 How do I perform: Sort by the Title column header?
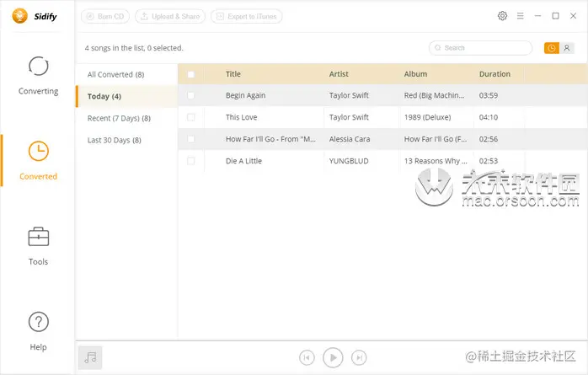pos(233,74)
